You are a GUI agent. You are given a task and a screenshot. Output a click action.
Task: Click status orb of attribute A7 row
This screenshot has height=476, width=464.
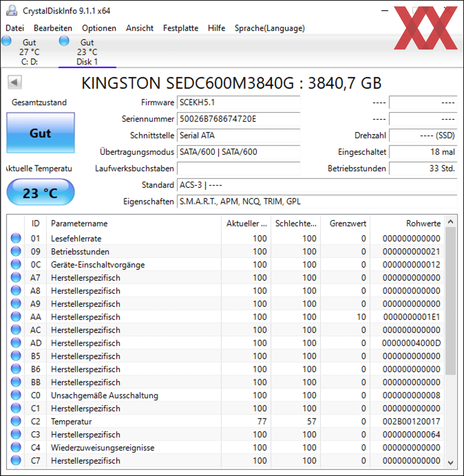[x=16, y=277]
